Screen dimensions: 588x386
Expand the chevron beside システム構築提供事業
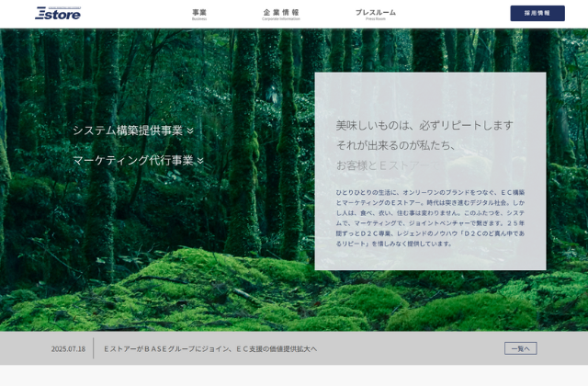tap(190, 131)
